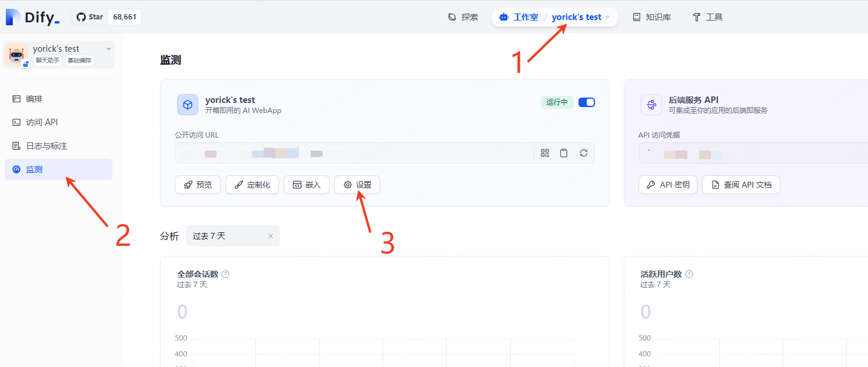Click the 分析 section label
868x367 pixels.
(x=169, y=236)
